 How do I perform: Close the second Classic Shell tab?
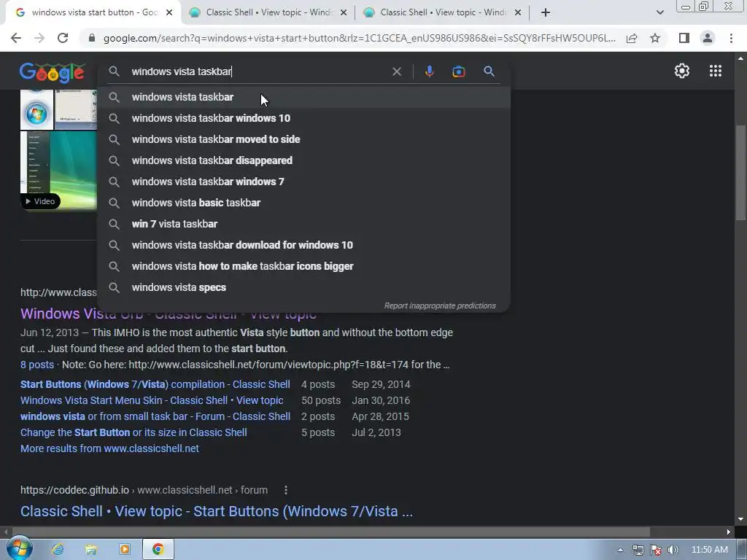tap(344, 13)
